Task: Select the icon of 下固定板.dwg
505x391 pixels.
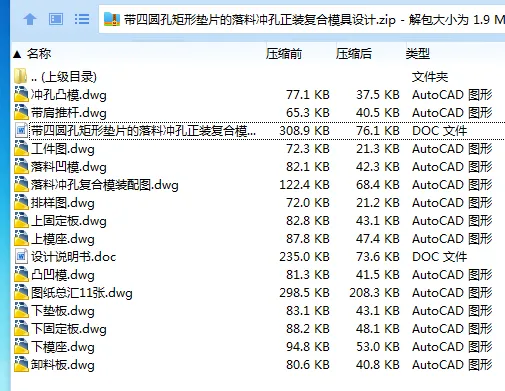Action: (21, 328)
